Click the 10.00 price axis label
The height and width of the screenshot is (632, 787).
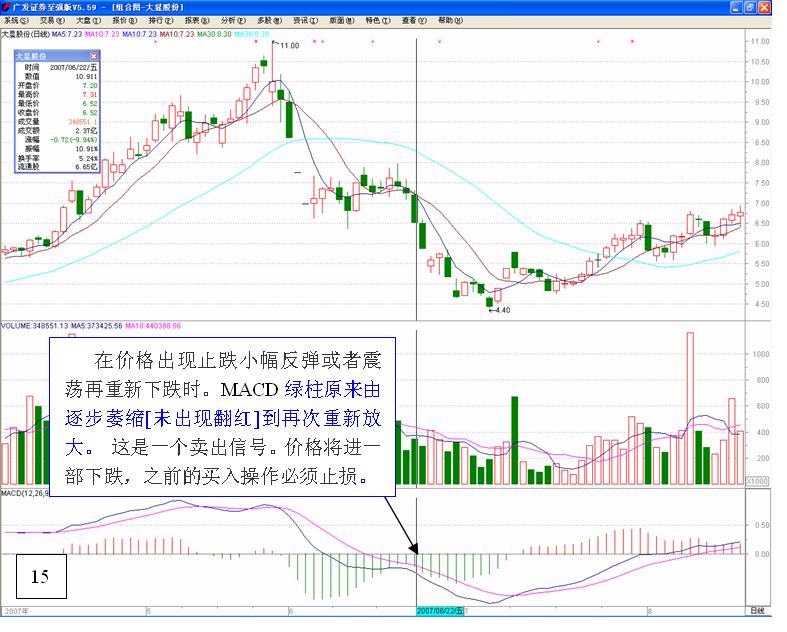point(760,82)
